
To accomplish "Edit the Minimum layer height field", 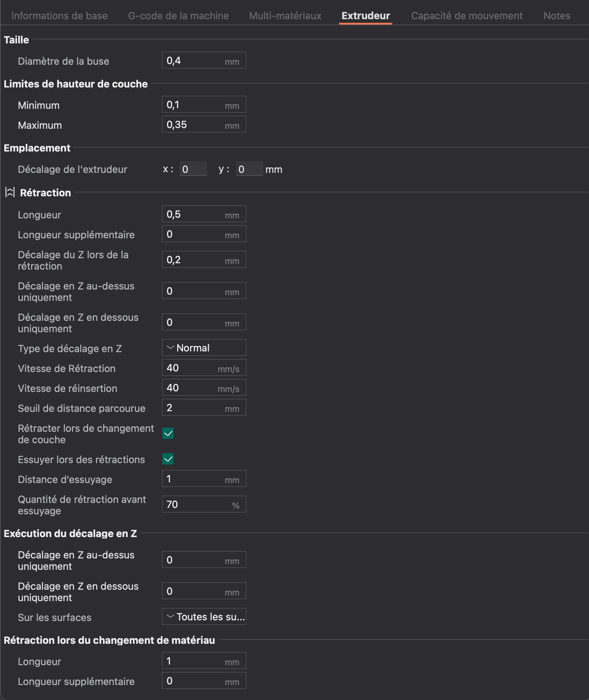I will [194, 105].
